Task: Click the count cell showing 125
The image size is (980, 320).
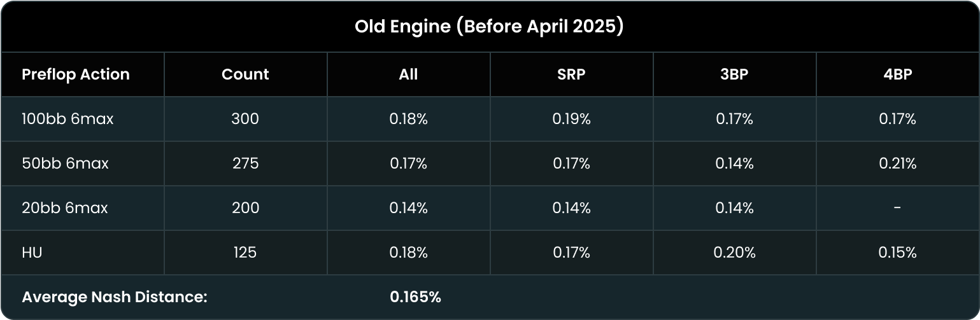Action: click(245, 253)
